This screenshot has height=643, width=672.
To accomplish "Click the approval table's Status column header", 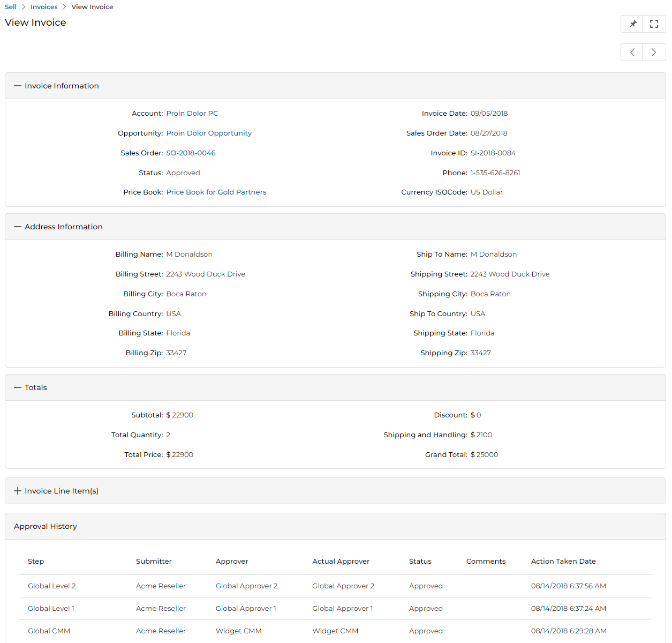I will pos(420,561).
